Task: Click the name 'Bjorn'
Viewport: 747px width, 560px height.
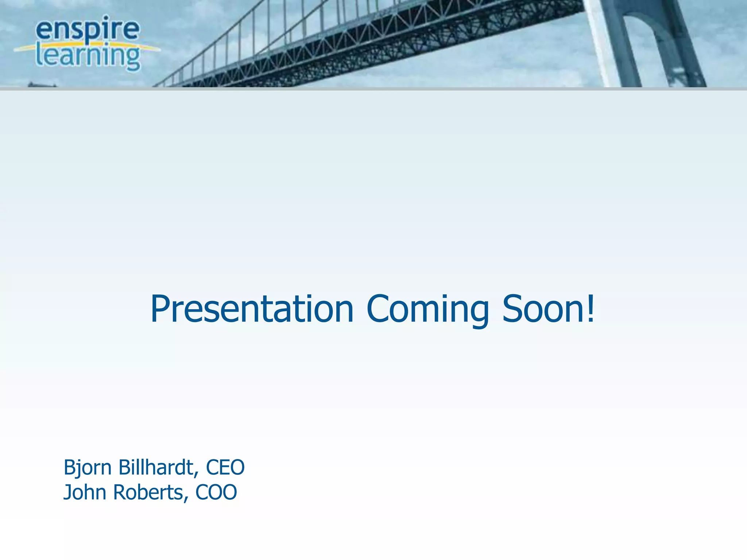Action: click(88, 467)
